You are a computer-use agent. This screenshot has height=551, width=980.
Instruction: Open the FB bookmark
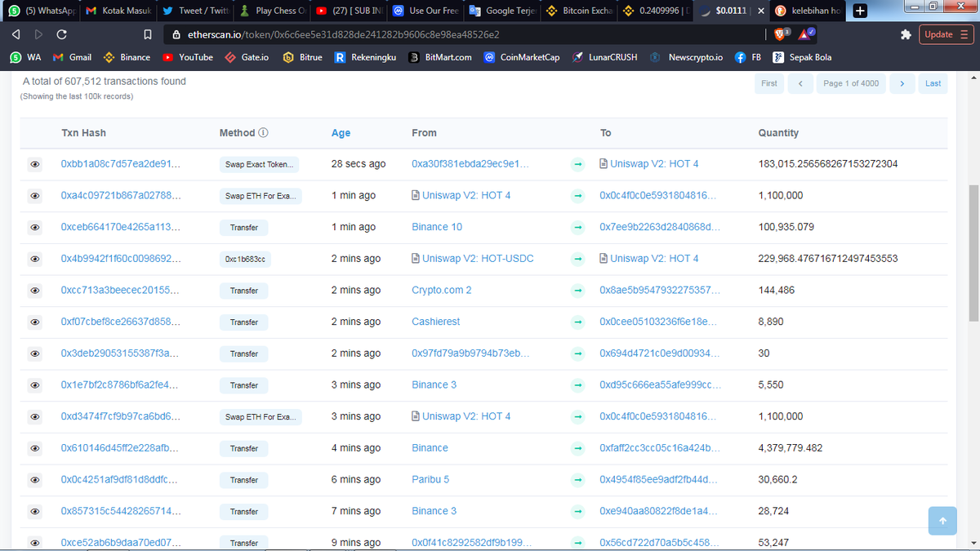point(748,57)
